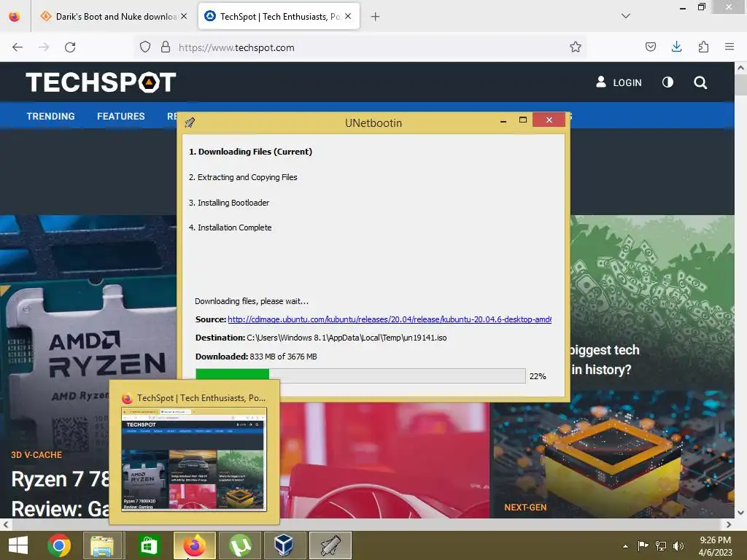
Task: Open the network tray icon
Action: 661,545
